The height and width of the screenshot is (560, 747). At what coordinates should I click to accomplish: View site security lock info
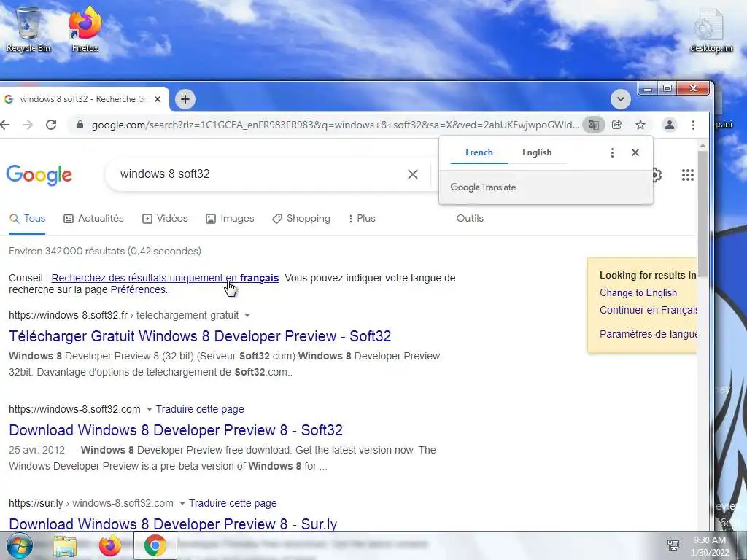(80, 125)
